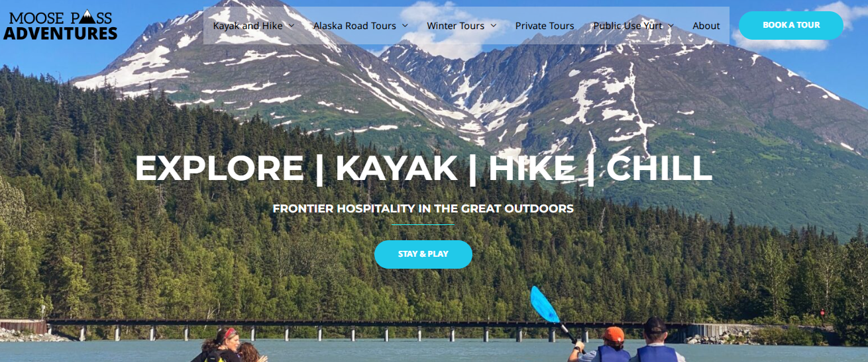Click the Frontier Hospitality tagline text
The image size is (868, 362).
point(423,208)
